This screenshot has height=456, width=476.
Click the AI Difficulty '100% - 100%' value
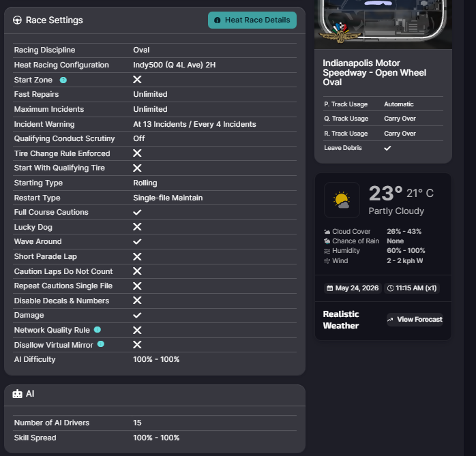point(156,359)
